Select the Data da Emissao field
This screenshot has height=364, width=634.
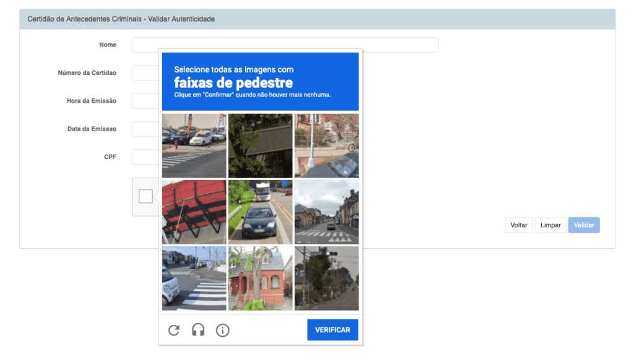145,129
